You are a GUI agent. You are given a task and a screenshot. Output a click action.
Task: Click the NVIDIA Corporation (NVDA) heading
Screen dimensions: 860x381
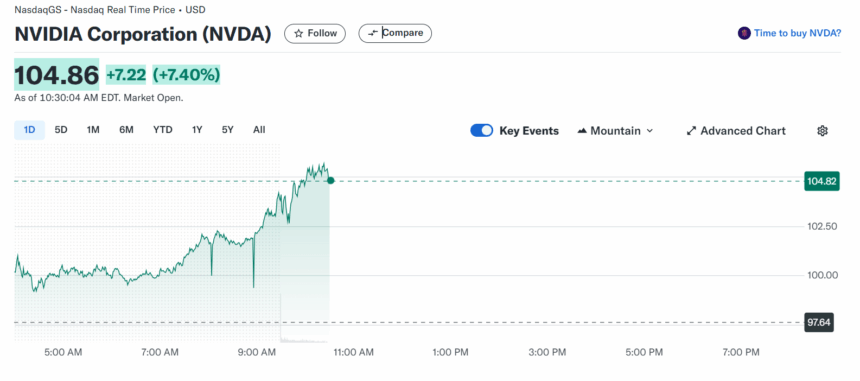coord(143,34)
